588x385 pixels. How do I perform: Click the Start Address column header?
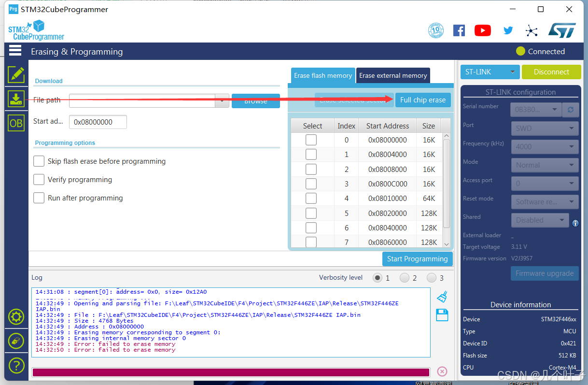(388, 126)
